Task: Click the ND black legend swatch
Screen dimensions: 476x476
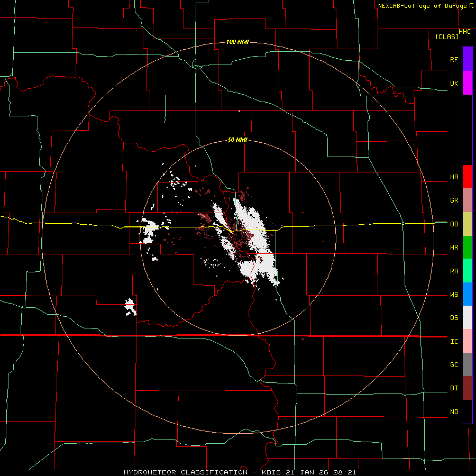Action: [467, 411]
